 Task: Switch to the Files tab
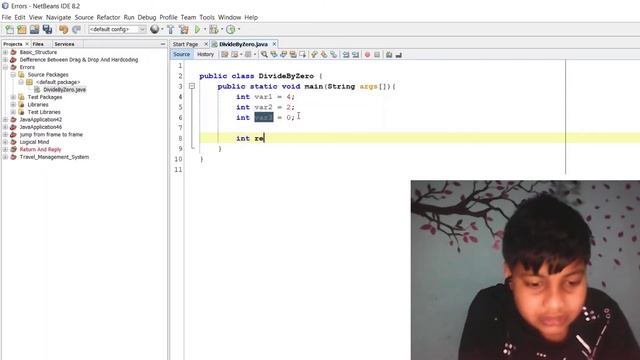pos(38,44)
